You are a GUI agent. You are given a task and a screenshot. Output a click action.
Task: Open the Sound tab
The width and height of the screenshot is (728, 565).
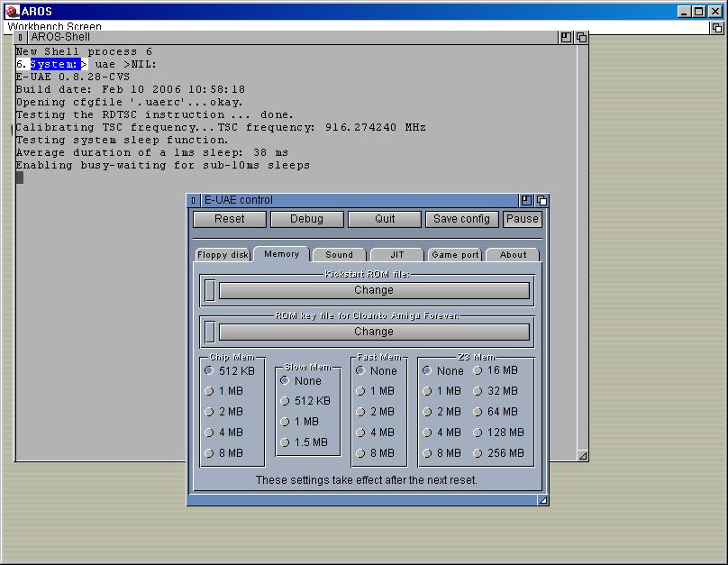tap(340, 255)
